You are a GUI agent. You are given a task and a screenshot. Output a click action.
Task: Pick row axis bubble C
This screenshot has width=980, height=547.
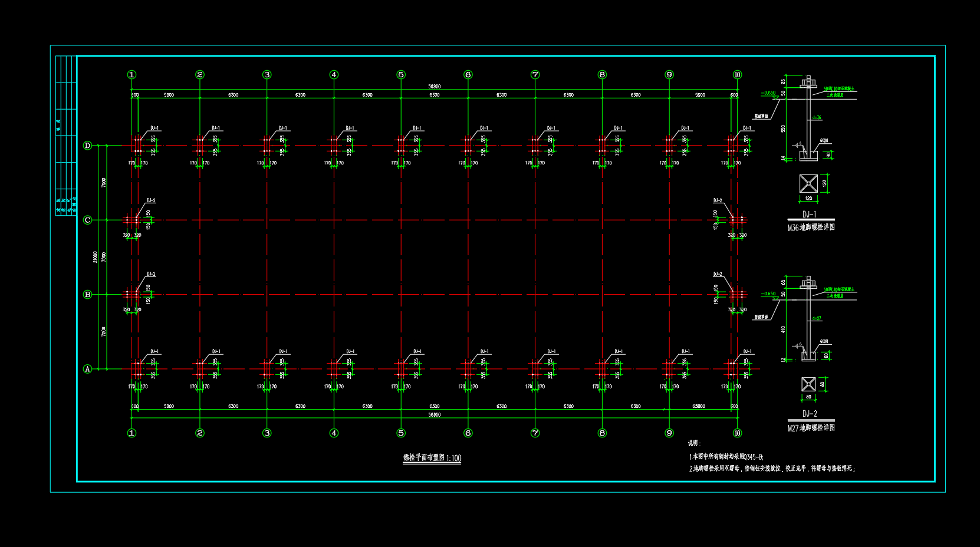pyautogui.click(x=88, y=220)
